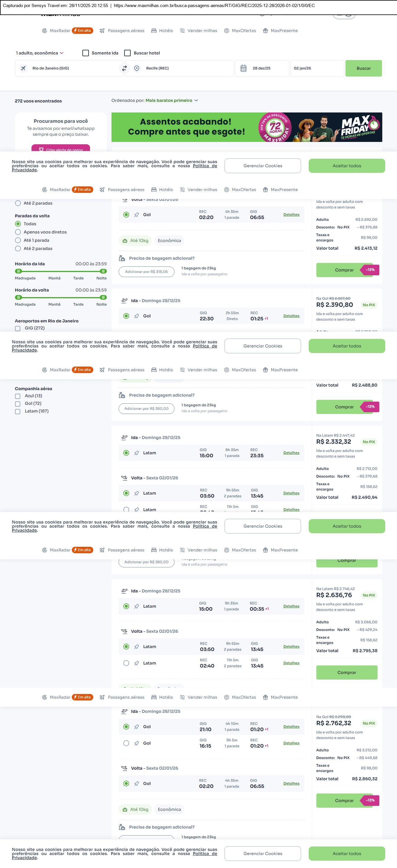Open the 'Mais baratos primeiro' sort dropdown
Image resolution: width=397 pixels, height=868 pixels.
point(172,100)
